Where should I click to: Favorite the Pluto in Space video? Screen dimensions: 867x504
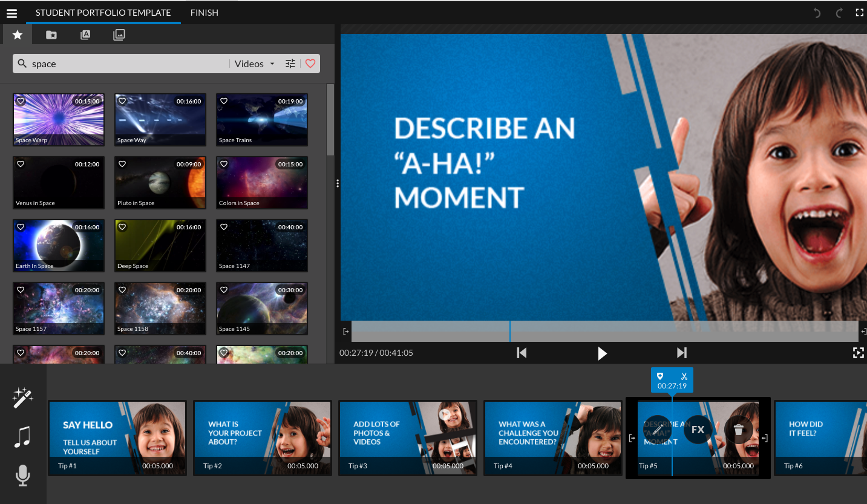click(122, 164)
